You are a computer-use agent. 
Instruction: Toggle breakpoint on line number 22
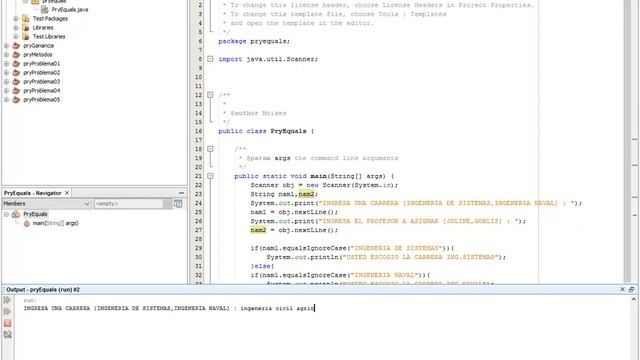tap(198, 185)
